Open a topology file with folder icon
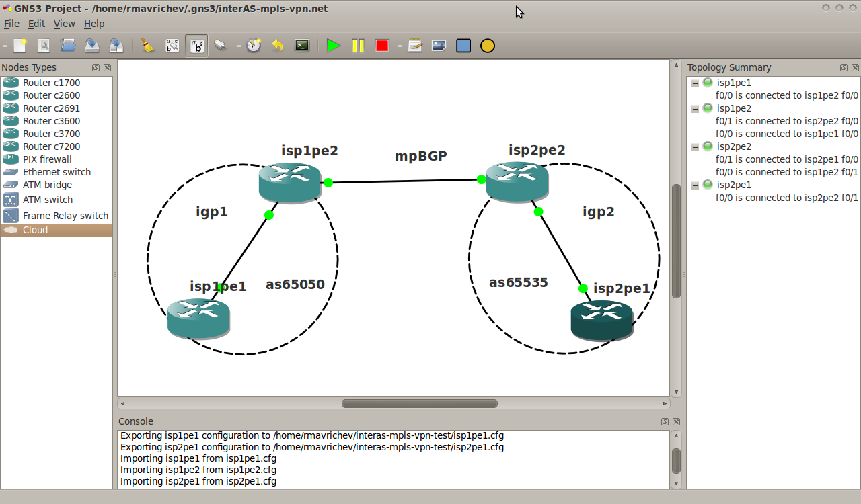Viewport: 861px width, 504px height. (x=68, y=46)
